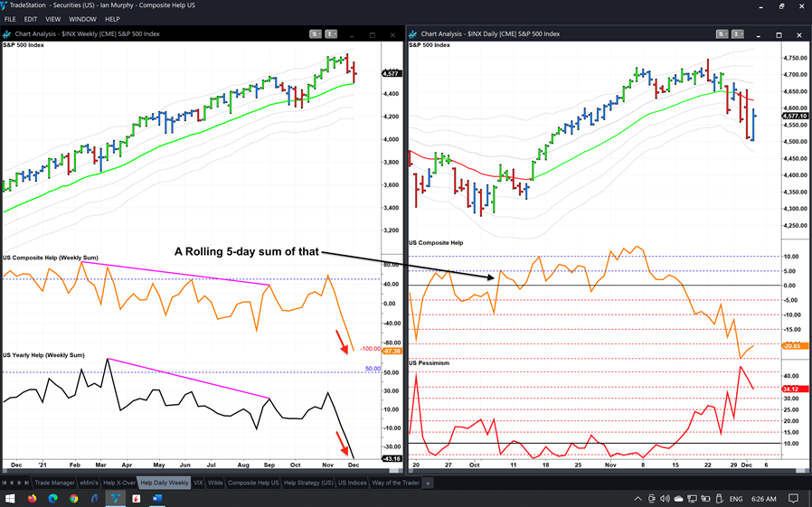The image size is (812, 507).
Task: Open the WINDOW menu
Action: click(82, 19)
